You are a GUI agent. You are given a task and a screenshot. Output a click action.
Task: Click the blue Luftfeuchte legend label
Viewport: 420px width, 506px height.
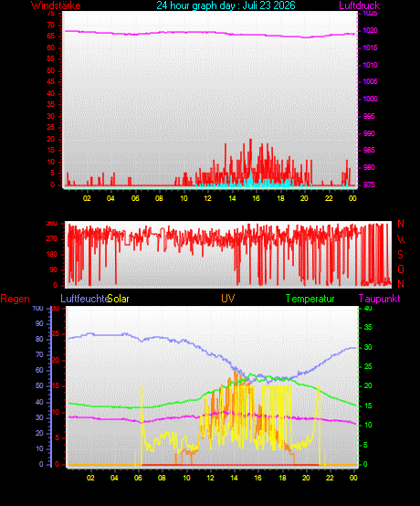[x=85, y=299]
